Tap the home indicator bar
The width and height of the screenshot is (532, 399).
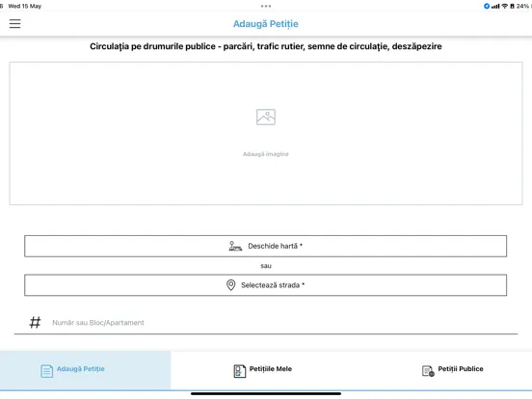[x=266, y=393]
